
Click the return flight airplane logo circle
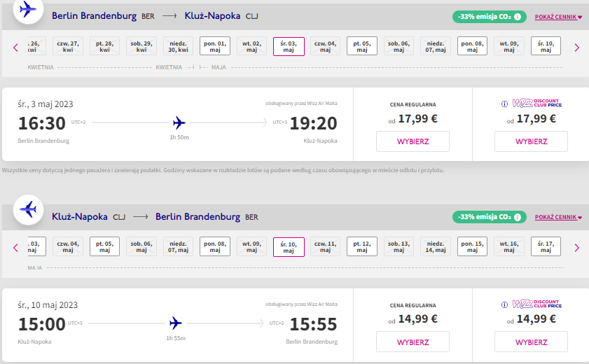point(28,210)
